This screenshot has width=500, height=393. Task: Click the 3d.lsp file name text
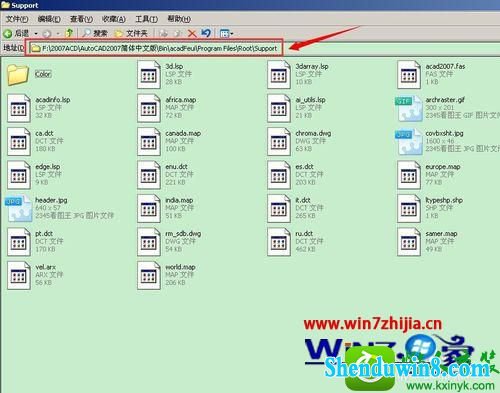(174, 66)
